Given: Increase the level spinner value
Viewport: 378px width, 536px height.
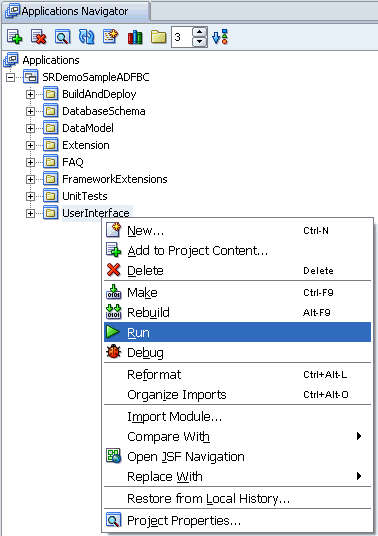Looking at the screenshot, I should (x=200, y=32).
